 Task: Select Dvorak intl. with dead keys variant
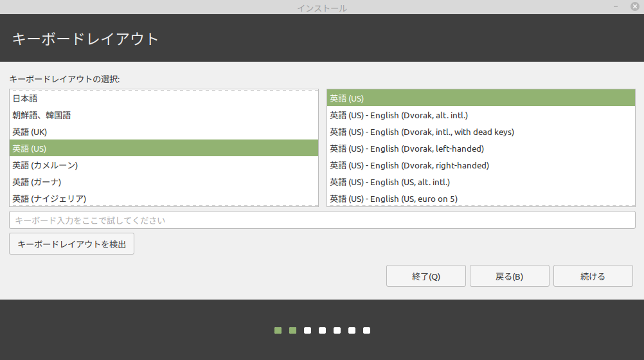click(481, 132)
